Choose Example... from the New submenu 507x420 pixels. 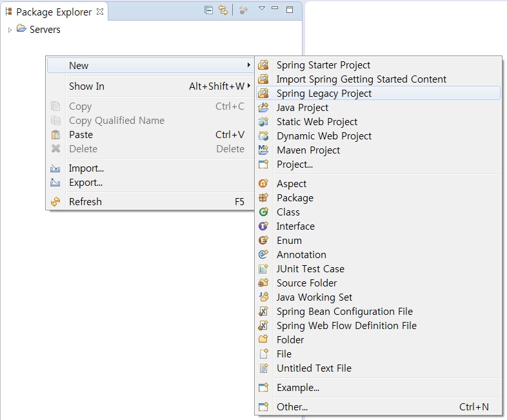click(x=378, y=387)
